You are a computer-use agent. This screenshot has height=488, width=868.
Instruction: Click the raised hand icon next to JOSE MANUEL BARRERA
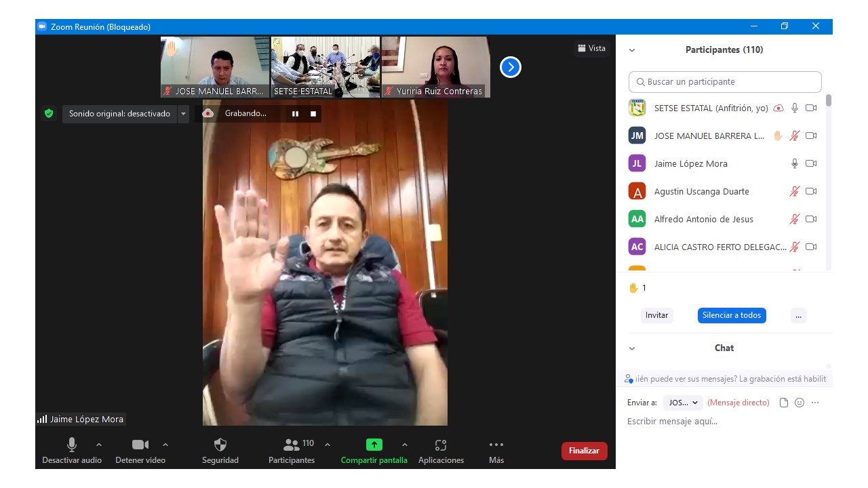coord(778,136)
